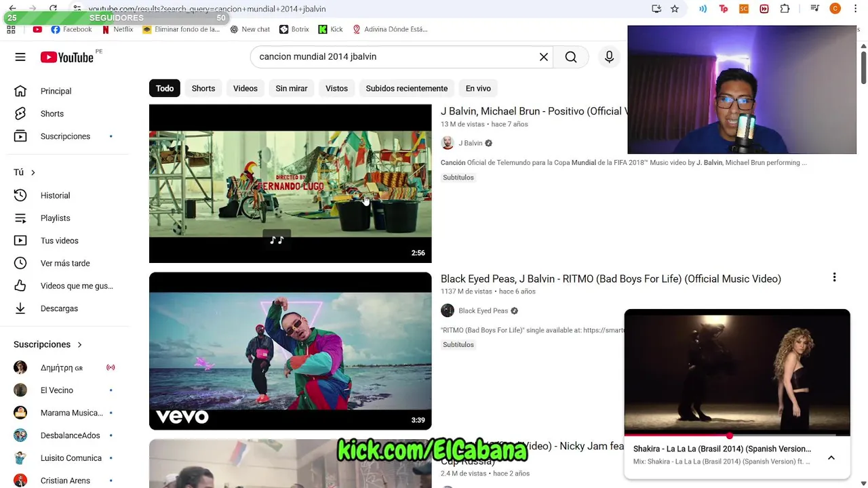Open Chrome three-dot menu
The image size is (868, 488).
(x=856, y=9)
